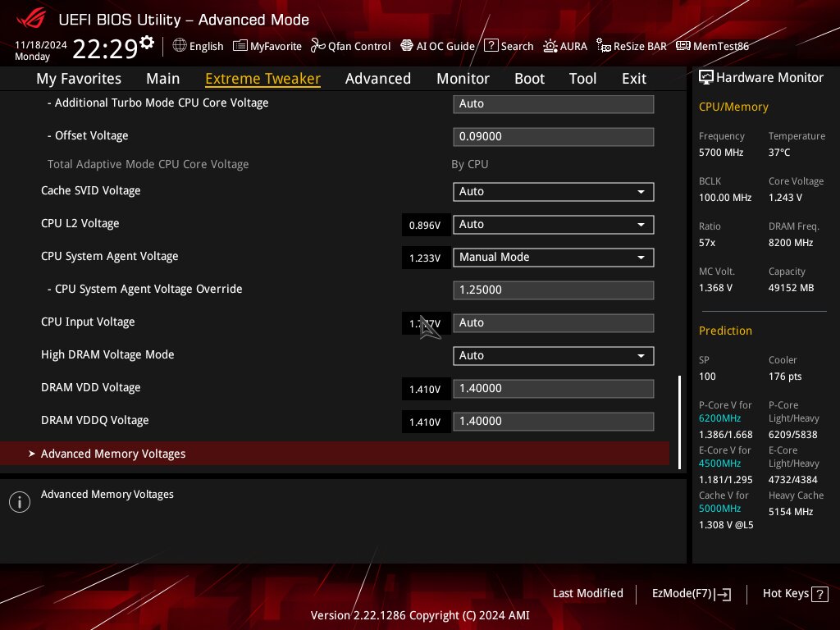Edit DRAM VDD Voltage field
This screenshot has width=840, height=630.
pyautogui.click(x=554, y=388)
